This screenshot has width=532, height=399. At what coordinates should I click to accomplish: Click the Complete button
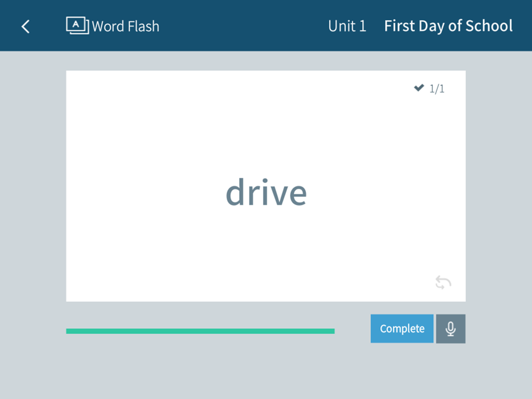point(402,328)
